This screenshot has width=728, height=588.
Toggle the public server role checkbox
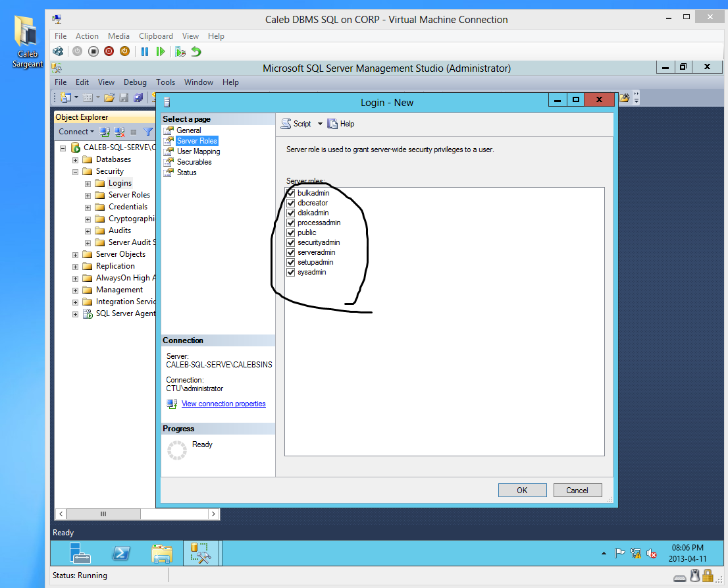point(291,232)
